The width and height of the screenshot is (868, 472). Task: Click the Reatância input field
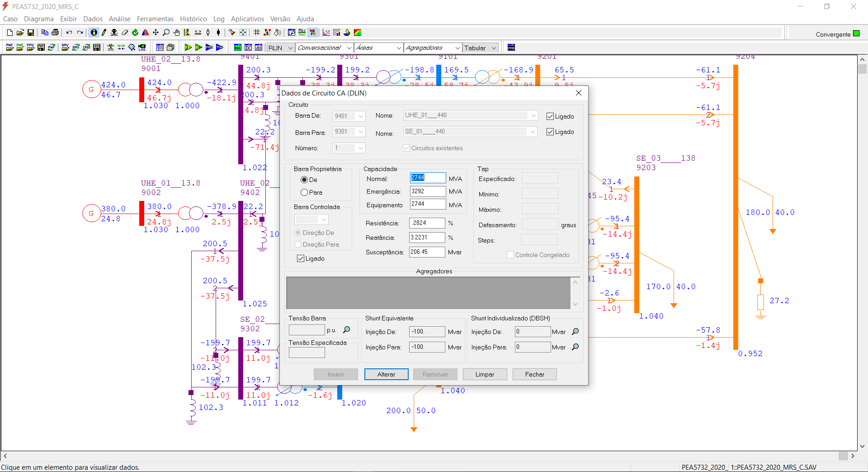[427, 238]
